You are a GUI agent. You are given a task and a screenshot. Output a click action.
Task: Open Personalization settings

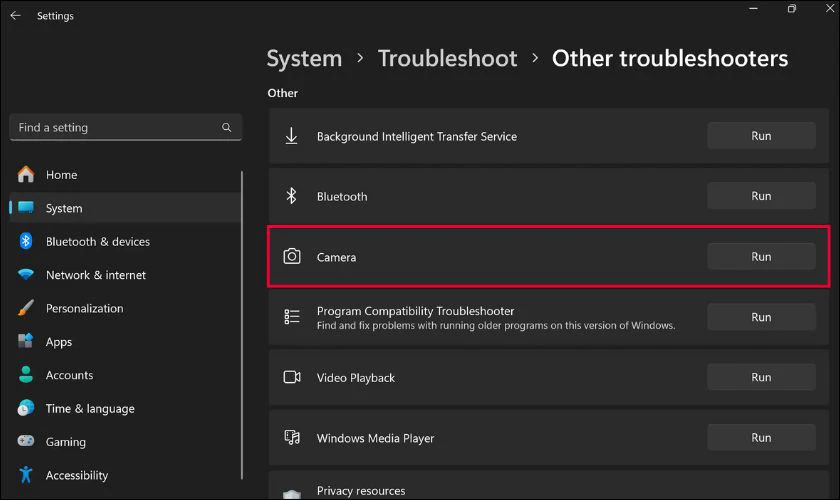coord(125,308)
